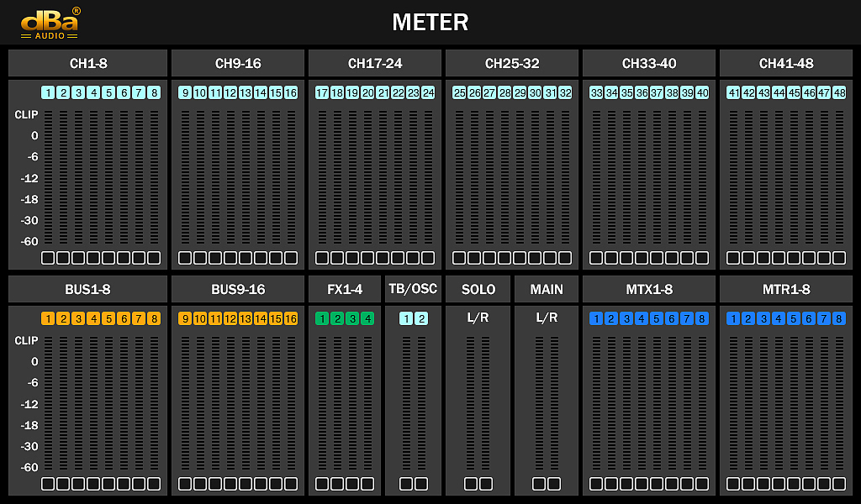The image size is (861, 504).
Task: Select channel 24 number badge
Action: [x=427, y=93]
